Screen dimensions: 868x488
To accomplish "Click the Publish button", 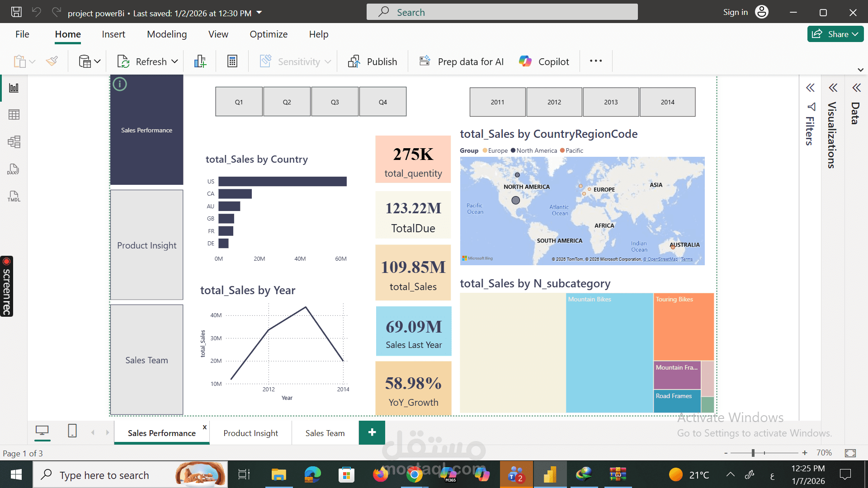I will click(x=373, y=61).
